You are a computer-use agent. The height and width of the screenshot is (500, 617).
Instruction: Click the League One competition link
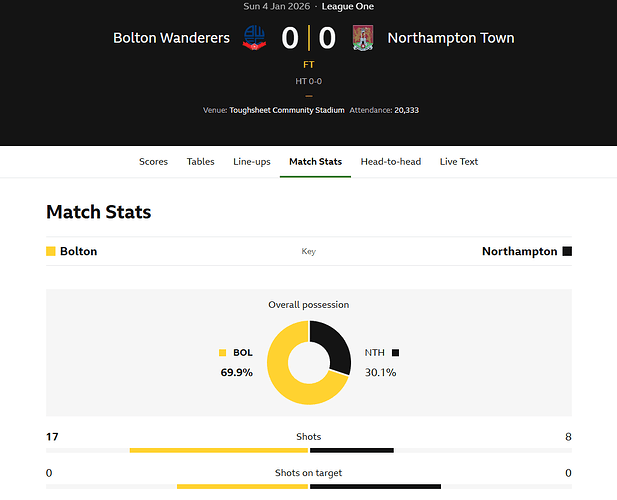348,6
